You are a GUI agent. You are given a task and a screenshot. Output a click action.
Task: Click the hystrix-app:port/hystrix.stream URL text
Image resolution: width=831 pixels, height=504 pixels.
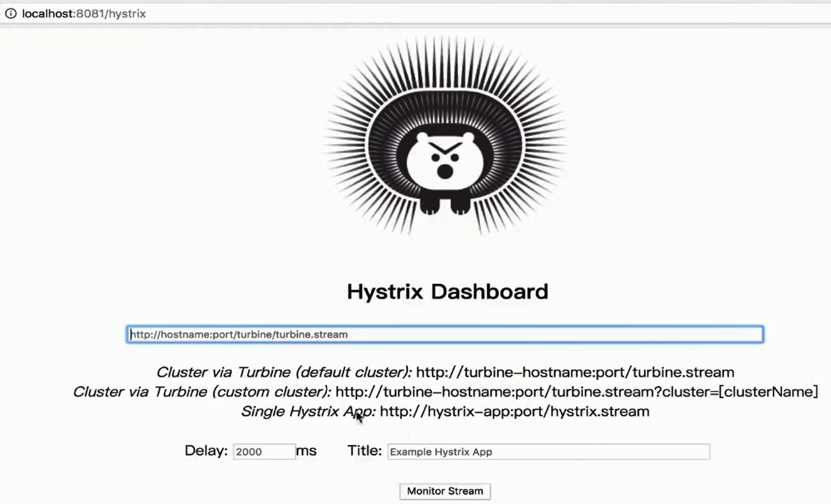pyautogui.click(x=515, y=412)
